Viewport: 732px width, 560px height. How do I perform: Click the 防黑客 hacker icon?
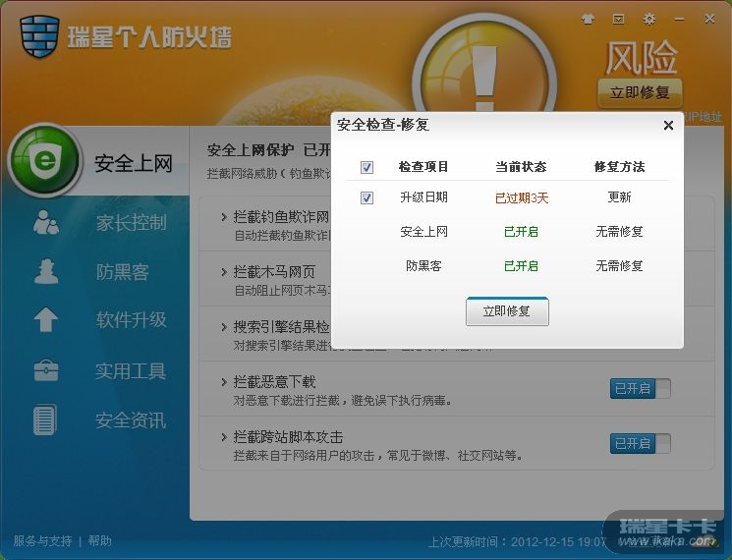coord(46,271)
